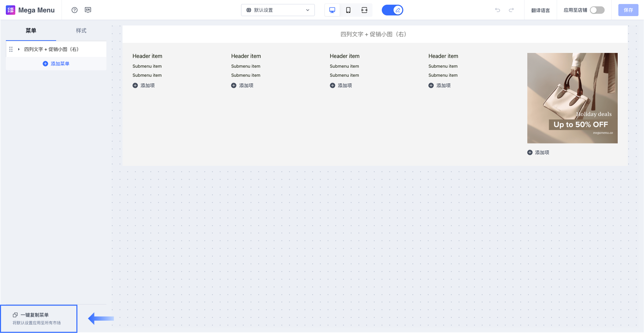Click the redo arrow icon
The width and height of the screenshot is (644, 333).
(x=511, y=10)
